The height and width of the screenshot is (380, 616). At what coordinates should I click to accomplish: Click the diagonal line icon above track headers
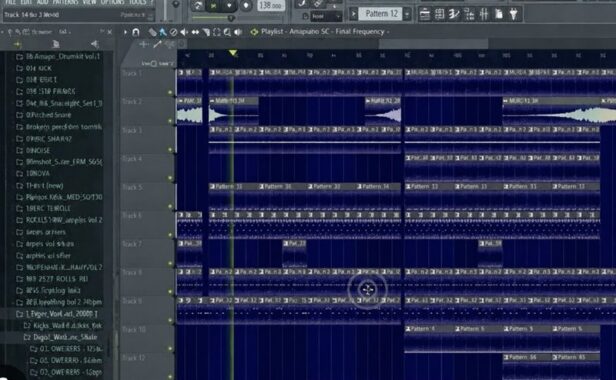pos(157,44)
